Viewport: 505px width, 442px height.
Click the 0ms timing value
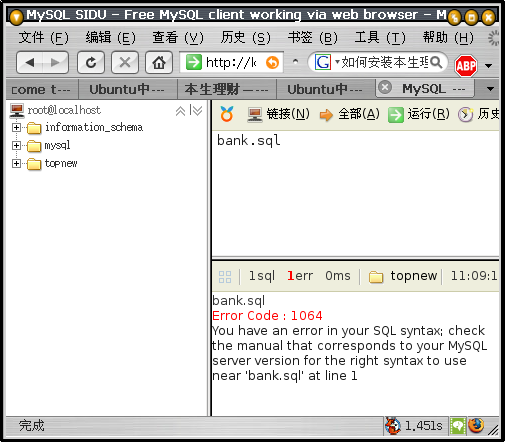pos(338,276)
